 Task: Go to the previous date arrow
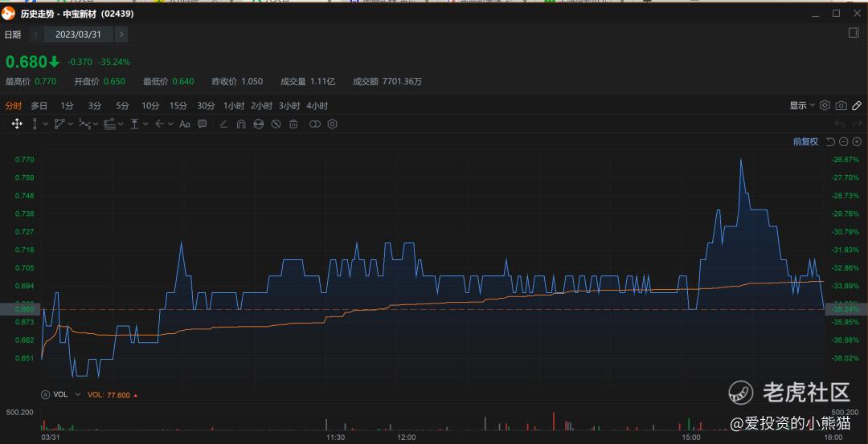[35, 35]
